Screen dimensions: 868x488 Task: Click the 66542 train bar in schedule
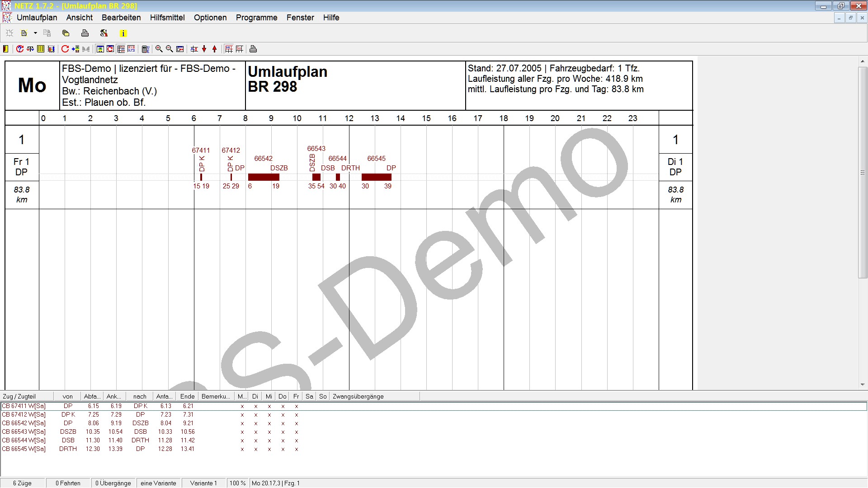tap(264, 177)
